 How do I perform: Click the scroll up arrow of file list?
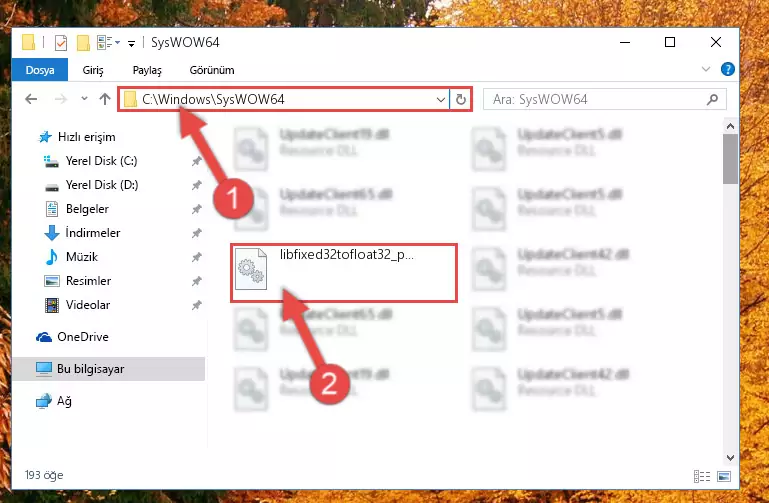pos(730,126)
